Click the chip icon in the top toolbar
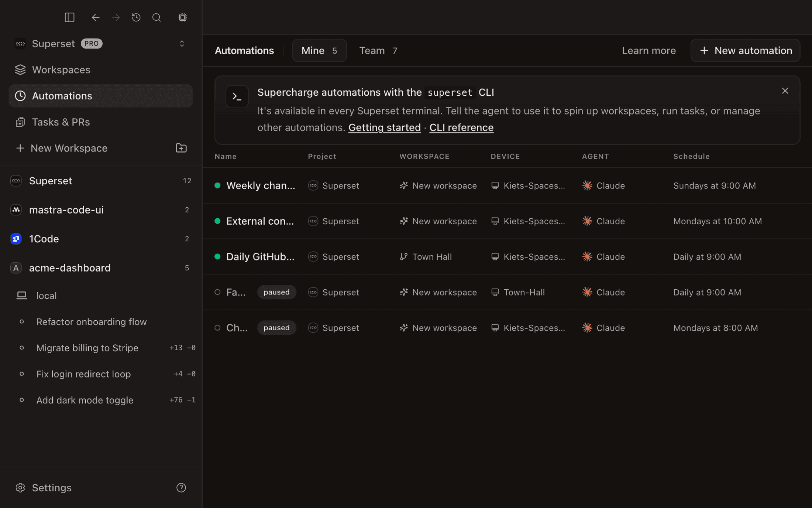 pos(183,17)
